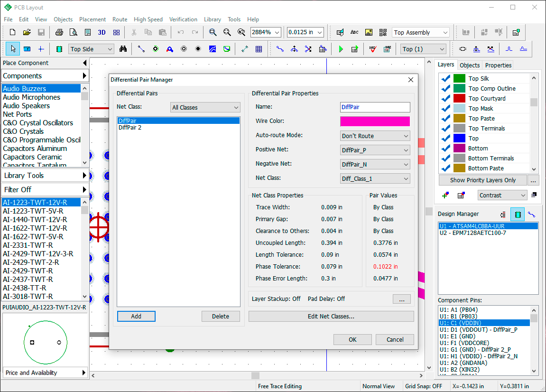Open a file with the folder icon

click(27, 32)
